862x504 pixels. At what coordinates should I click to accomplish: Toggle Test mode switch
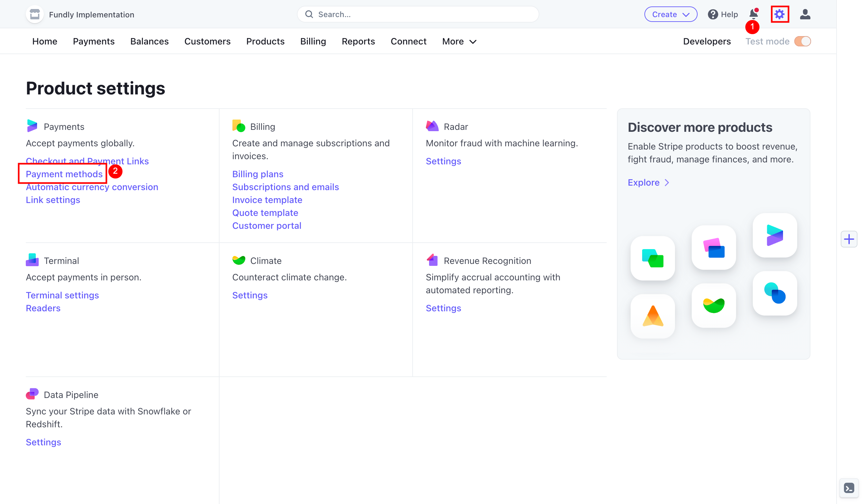802,41
